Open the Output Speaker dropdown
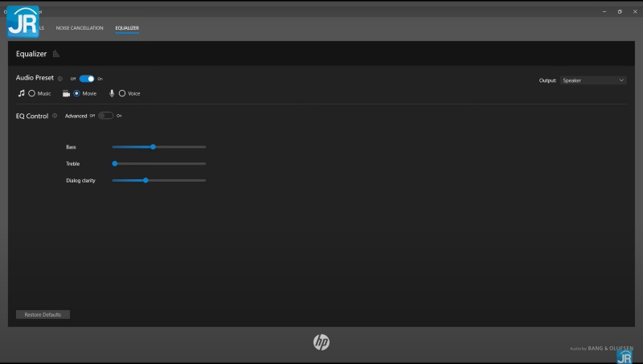 click(x=593, y=80)
